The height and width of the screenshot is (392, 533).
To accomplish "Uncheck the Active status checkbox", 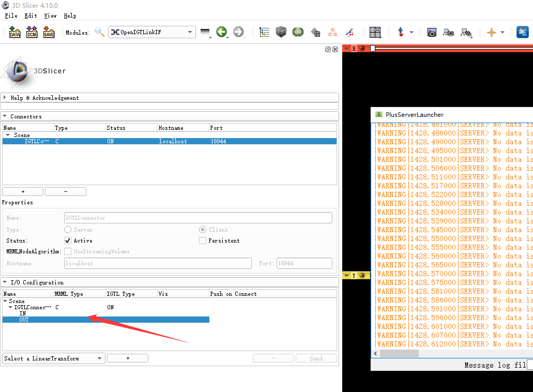I will pyautogui.click(x=67, y=240).
